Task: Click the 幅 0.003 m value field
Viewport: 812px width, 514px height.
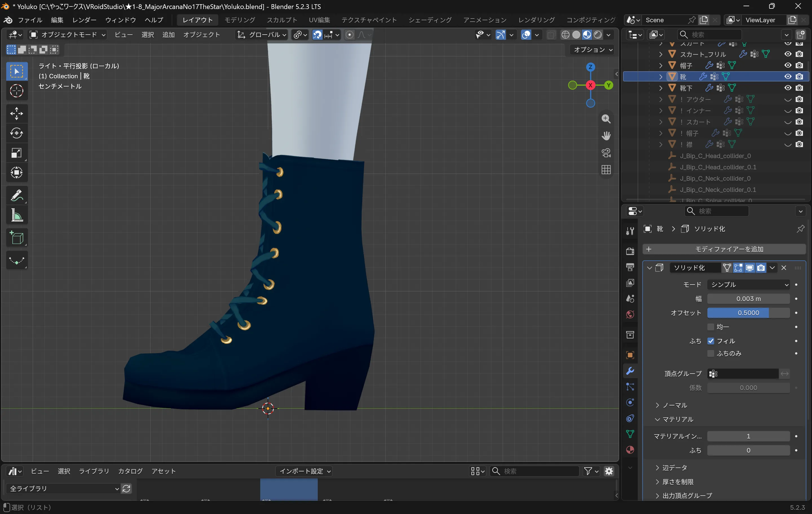Action: point(748,299)
